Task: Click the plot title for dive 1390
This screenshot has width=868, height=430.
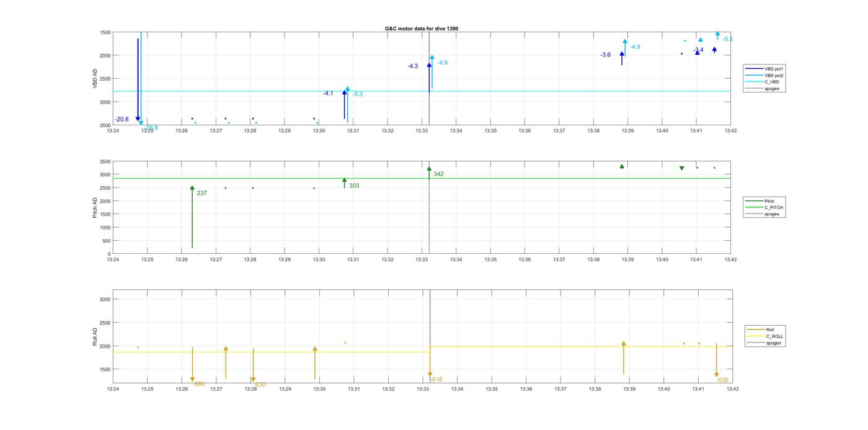Action: pyautogui.click(x=422, y=29)
